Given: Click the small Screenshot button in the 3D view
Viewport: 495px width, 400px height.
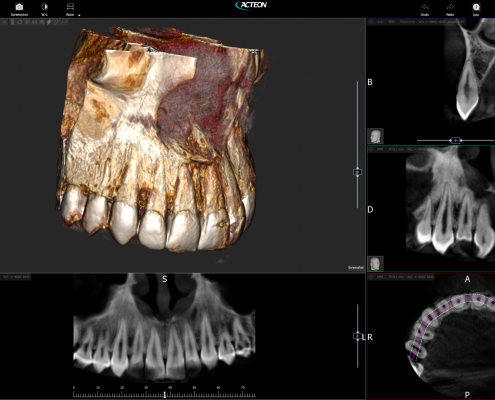Looking at the screenshot, I should 356,267.
